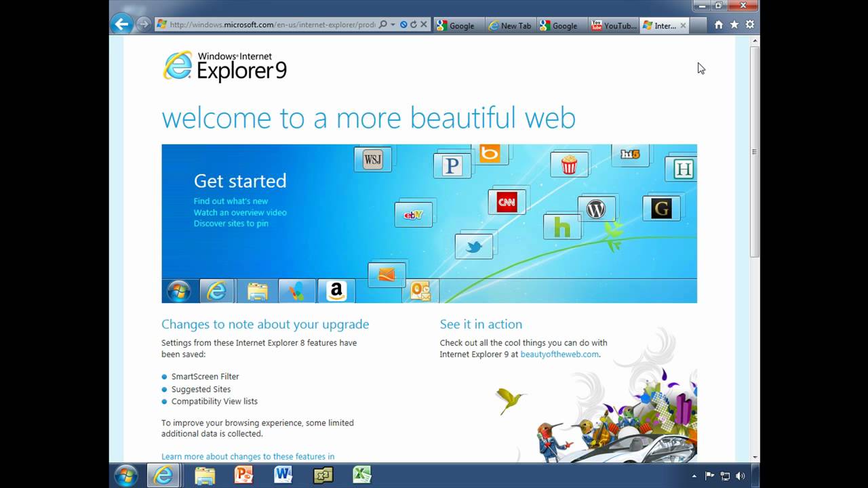Image resolution: width=868 pixels, height=488 pixels.
Task: Launch Excel from the taskbar
Action: pos(361,475)
